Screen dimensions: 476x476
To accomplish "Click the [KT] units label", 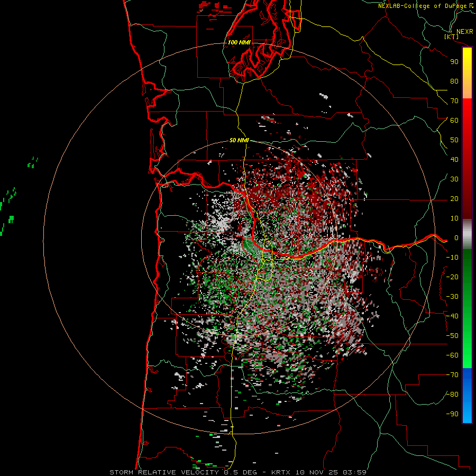I will (452, 36).
